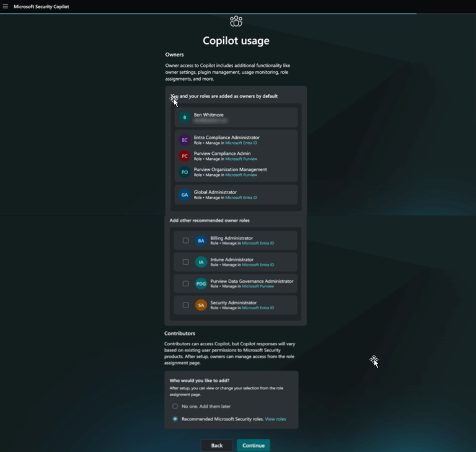The image size is (476, 452).
Task: Click 'Add other recommended owner roles' label
Action: (209, 221)
